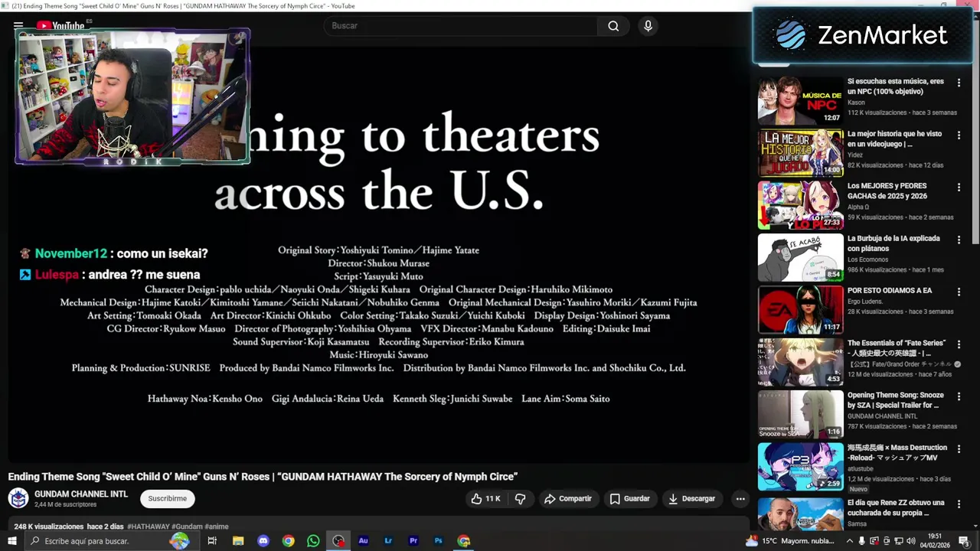Open options for 'La Burbuja de la IA' video

[959, 240]
